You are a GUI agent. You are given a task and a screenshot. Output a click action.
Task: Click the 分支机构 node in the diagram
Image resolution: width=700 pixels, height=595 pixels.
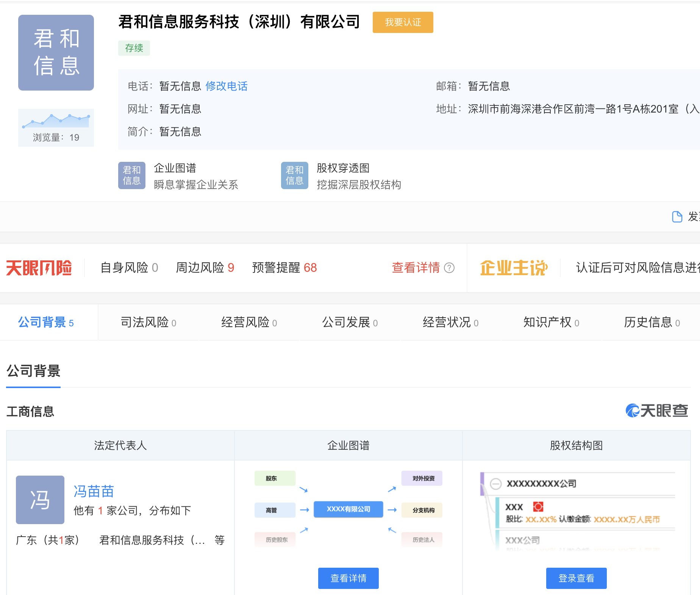click(422, 510)
